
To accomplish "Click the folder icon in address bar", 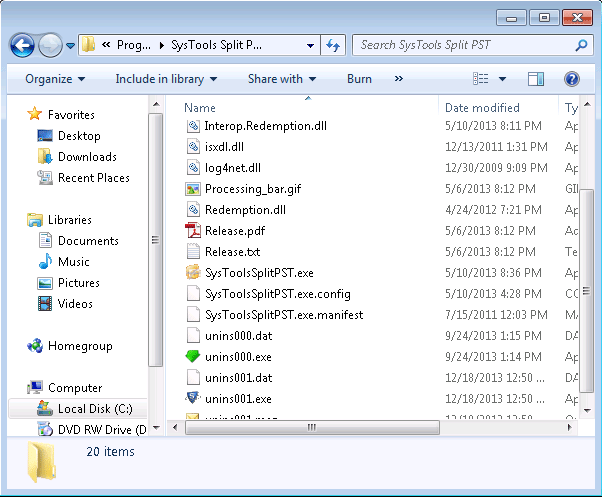I will coord(89,45).
